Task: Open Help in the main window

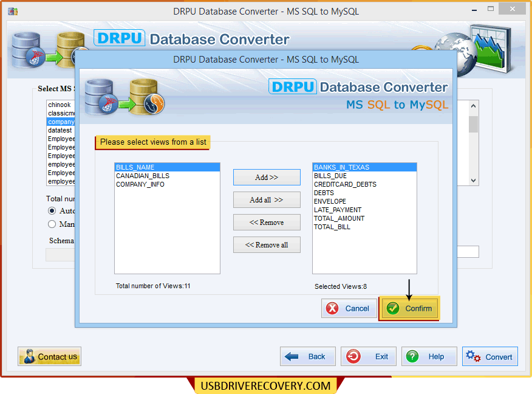Action: coord(429,357)
